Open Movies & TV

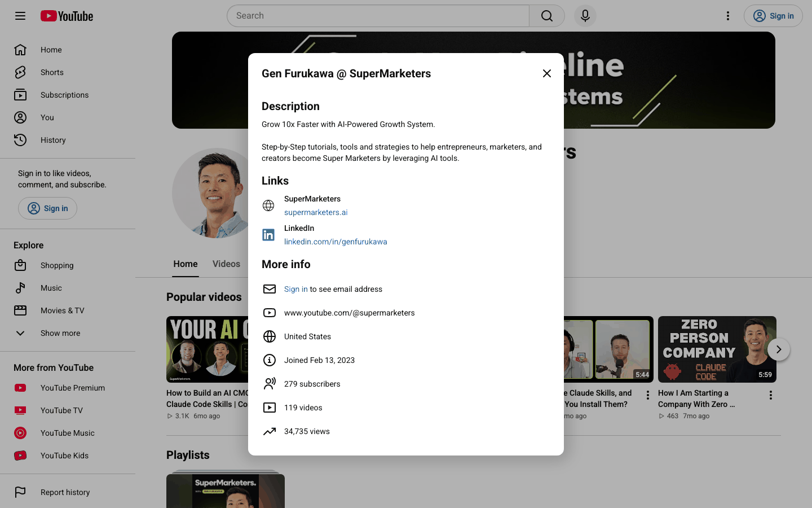68,310
